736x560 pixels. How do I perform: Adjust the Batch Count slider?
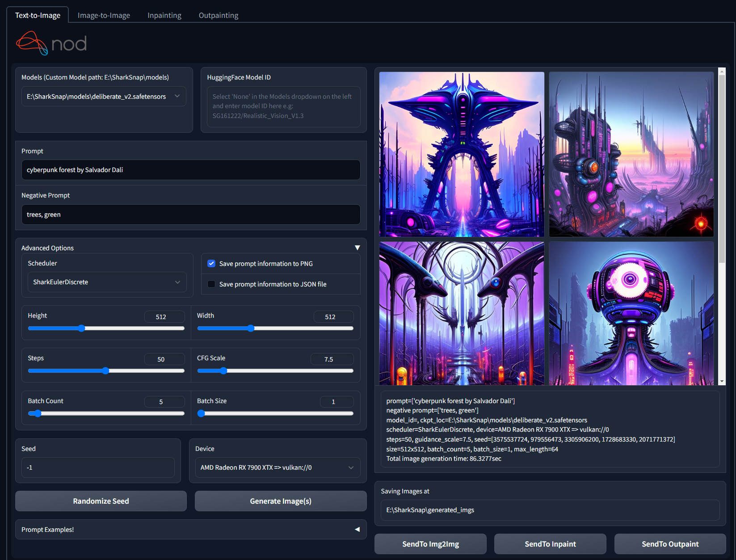pyautogui.click(x=106, y=413)
